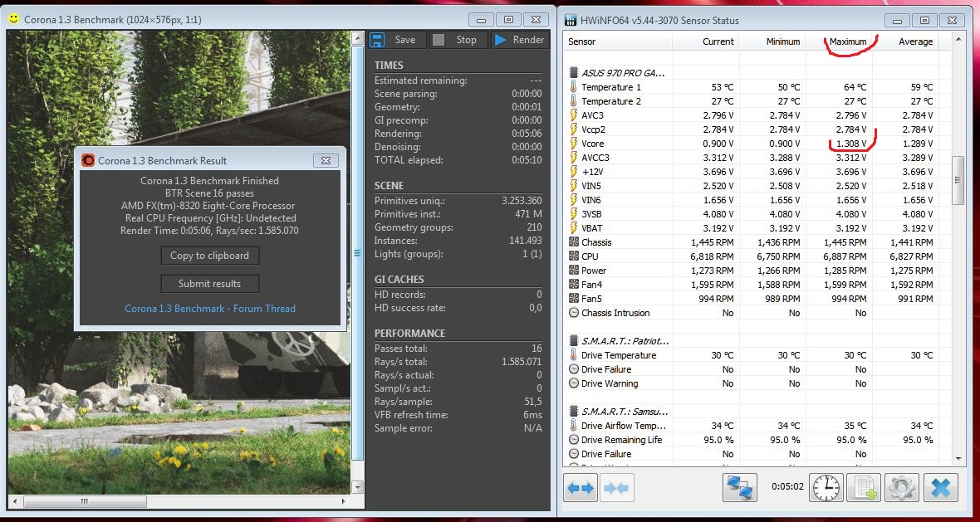Screen dimensions: 980x522
Task: Select the CPU fan RPM row
Action: pyautogui.click(x=757, y=256)
